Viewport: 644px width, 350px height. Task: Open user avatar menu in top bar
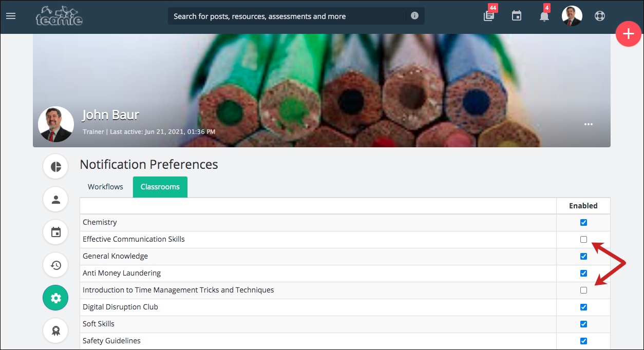coord(572,16)
